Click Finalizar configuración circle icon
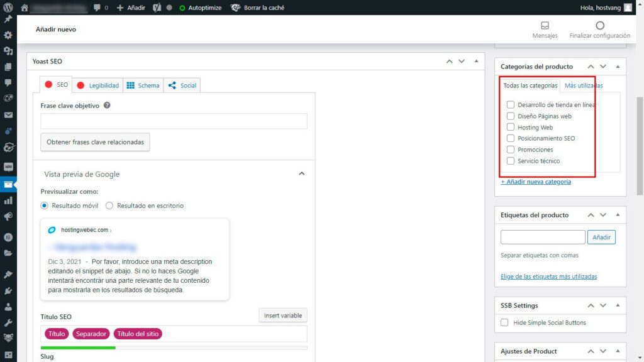Screen dimensions: 644x362 [x=599, y=26]
